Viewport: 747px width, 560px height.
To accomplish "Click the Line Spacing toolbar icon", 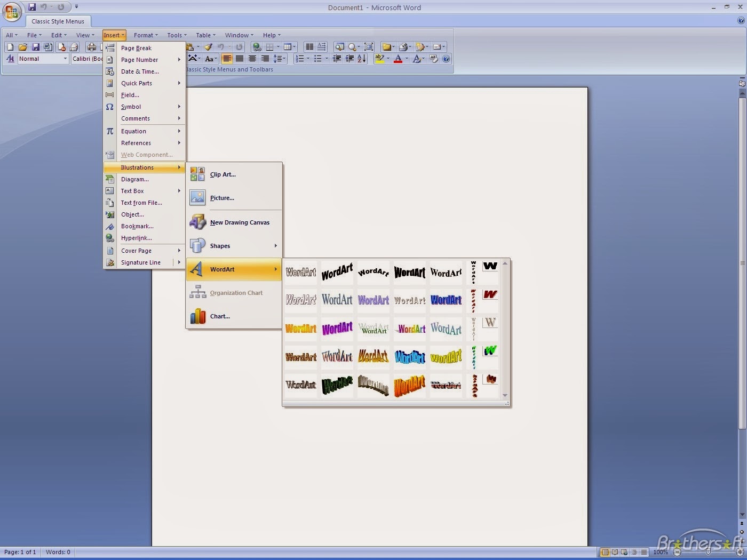I will [278, 59].
